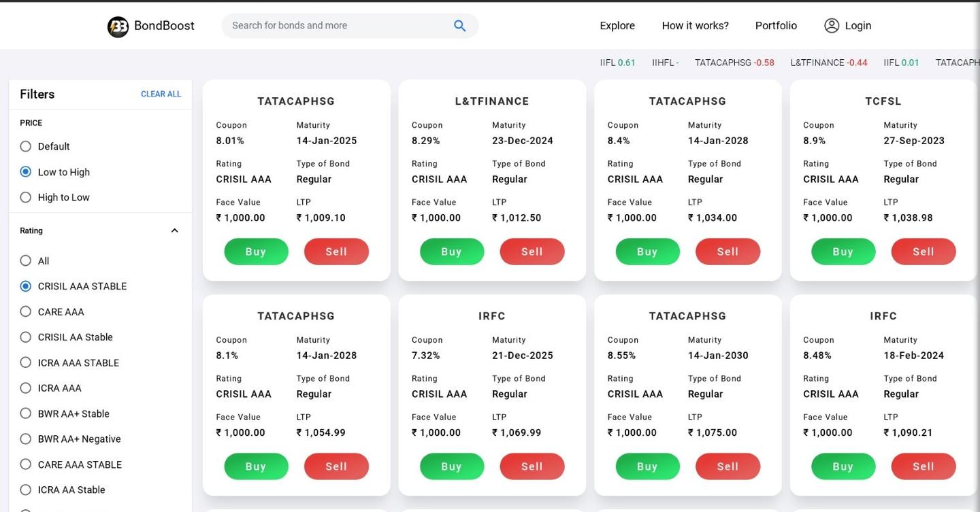Viewport: 980px width, 512px height.
Task: Sell the L&TFINANCE 8.29% bond
Action: pyautogui.click(x=532, y=252)
